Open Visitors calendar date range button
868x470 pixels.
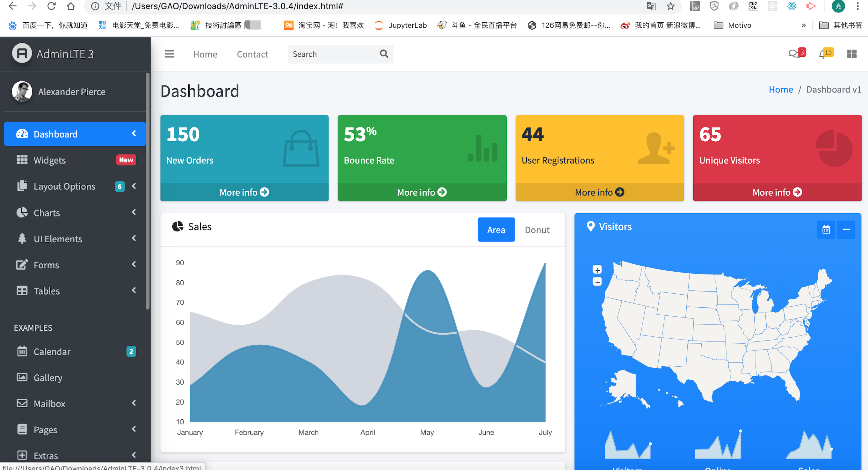(x=826, y=230)
